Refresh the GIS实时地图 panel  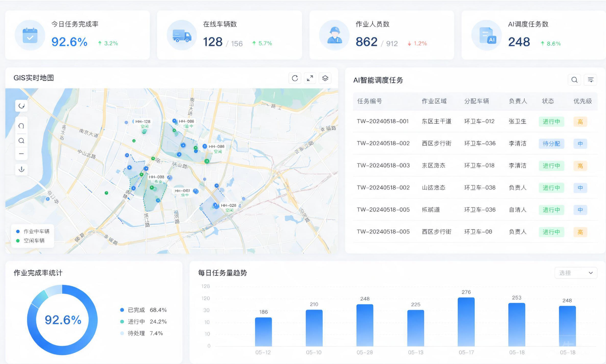(295, 78)
